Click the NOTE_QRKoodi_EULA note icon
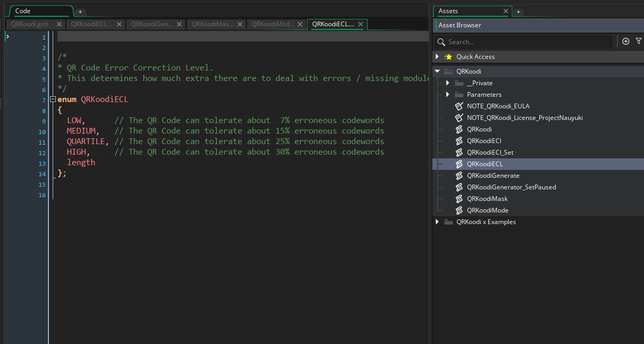This screenshot has height=344, width=644. 459,106
